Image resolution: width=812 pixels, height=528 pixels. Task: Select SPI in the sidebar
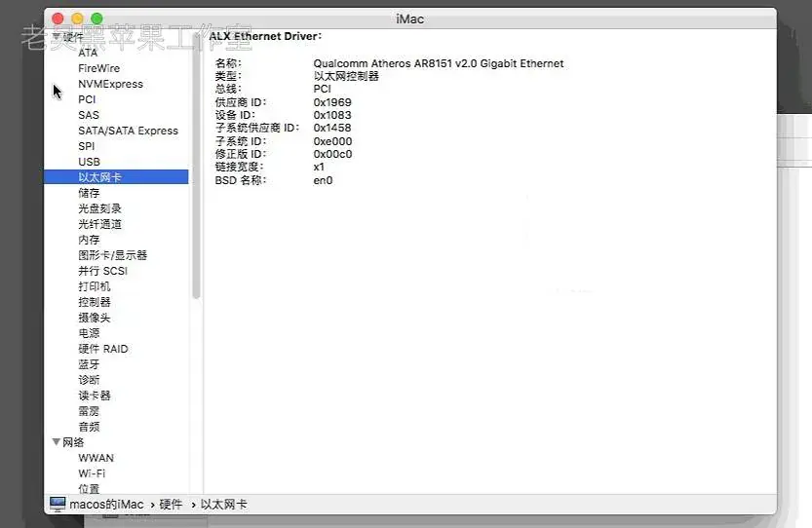click(x=87, y=146)
